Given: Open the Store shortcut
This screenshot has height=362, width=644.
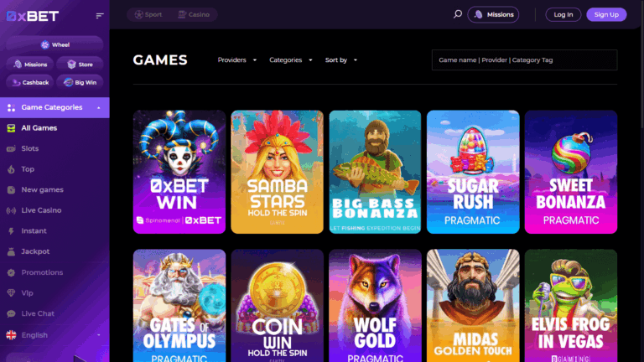Looking at the screenshot, I should [80, 65].
